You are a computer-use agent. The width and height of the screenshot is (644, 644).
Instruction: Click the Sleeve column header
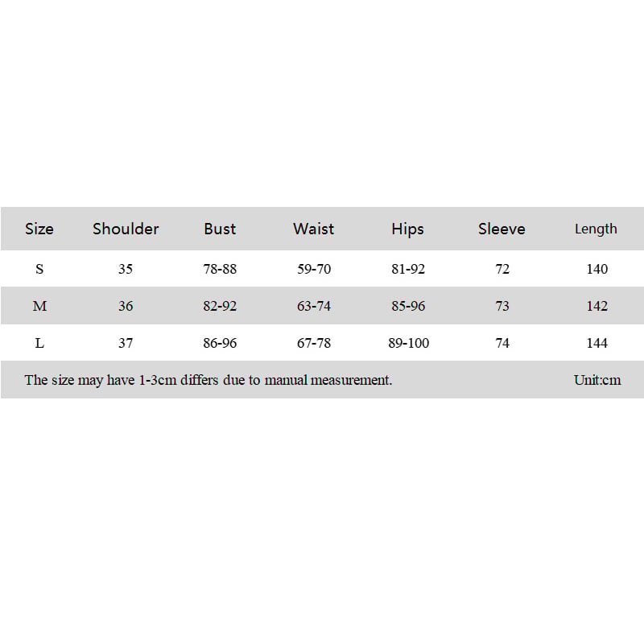(502, 229)
